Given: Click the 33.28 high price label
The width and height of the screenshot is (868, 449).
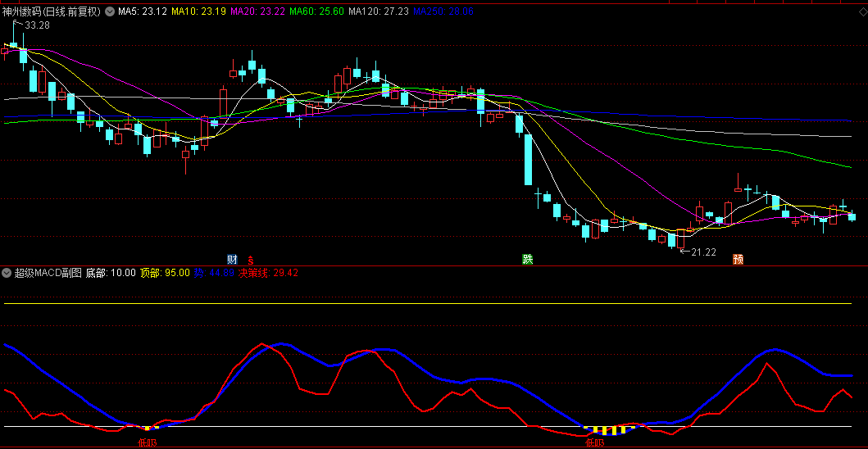Looking at the screenshot, I should point(37,25).
